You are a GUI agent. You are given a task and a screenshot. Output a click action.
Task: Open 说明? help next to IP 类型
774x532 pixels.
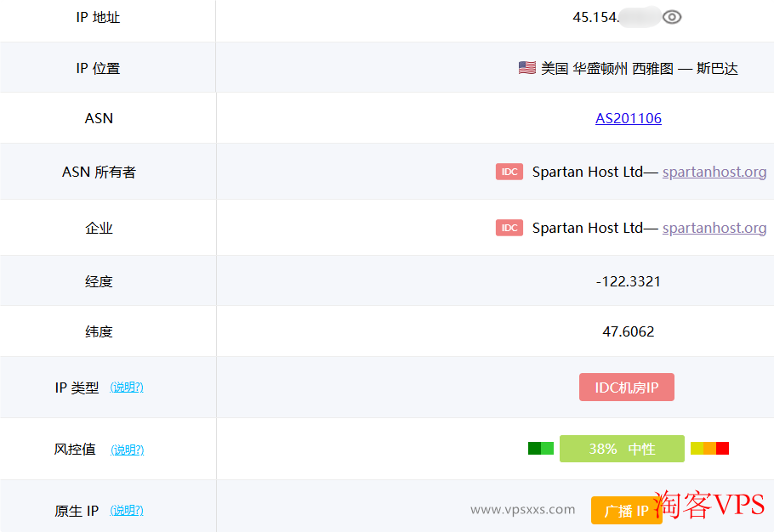click(127, 388)
